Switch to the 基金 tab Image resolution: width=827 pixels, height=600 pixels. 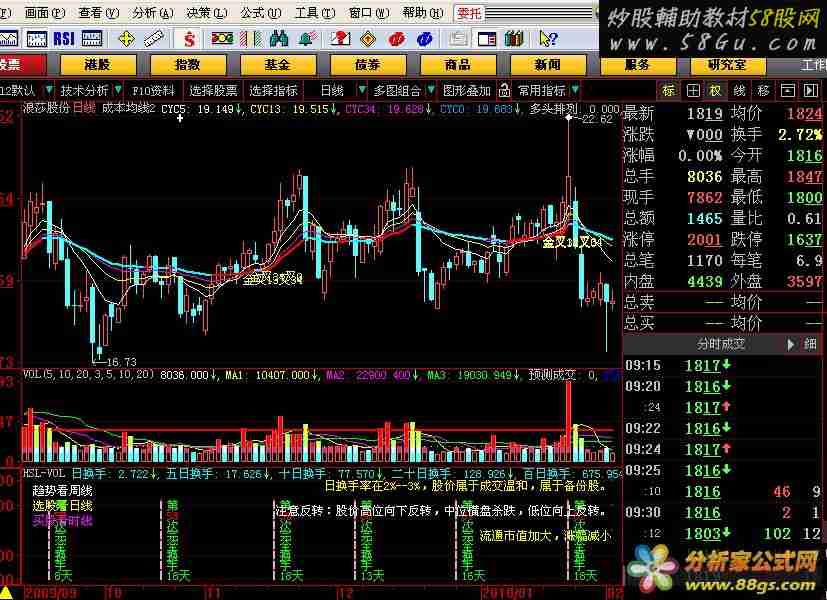click(278, 65)
